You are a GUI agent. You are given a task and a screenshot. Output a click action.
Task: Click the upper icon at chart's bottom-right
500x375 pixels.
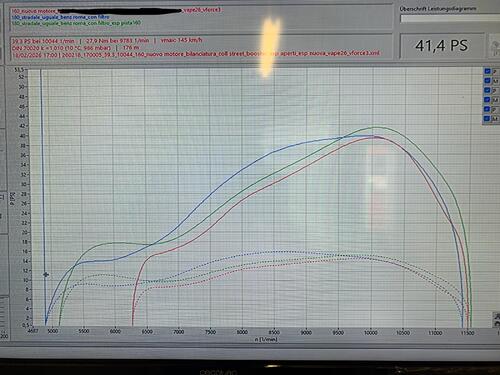pyautogui.click(x=497, y=316)
